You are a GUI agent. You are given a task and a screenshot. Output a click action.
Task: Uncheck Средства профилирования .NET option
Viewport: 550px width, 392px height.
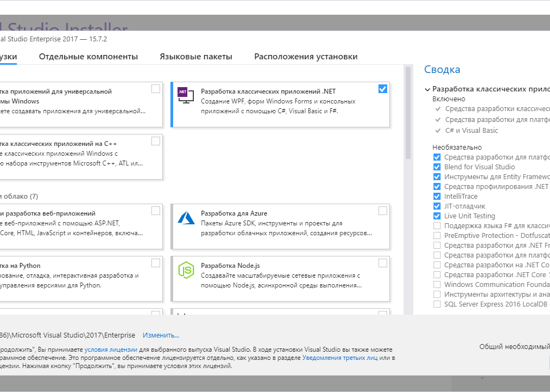point(437,187)
